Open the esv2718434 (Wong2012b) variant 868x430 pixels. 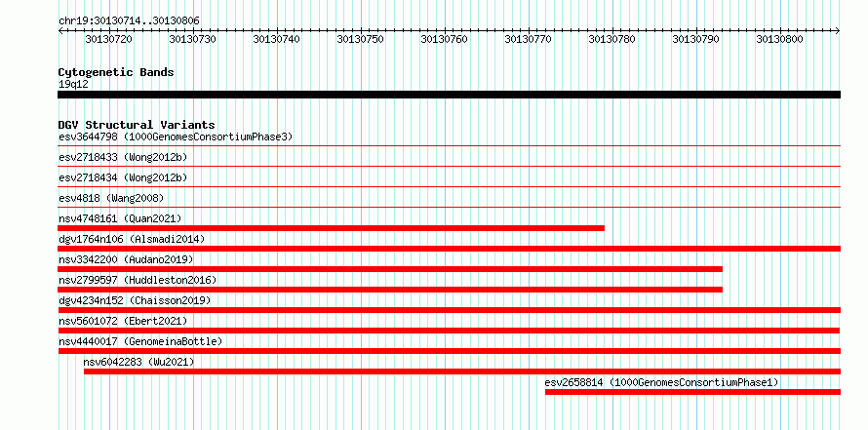coord(123,177)
